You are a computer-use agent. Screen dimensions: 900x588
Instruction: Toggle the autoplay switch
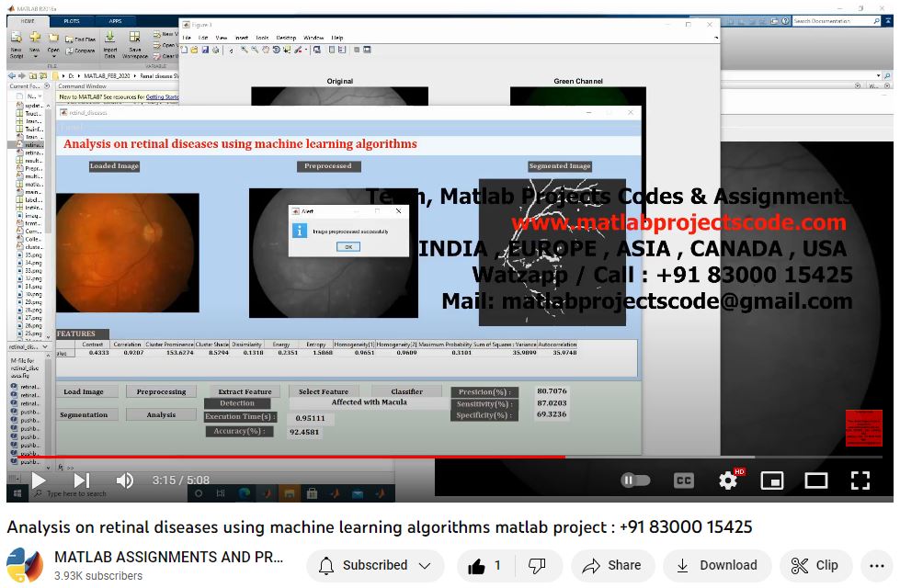coord(635,481)
